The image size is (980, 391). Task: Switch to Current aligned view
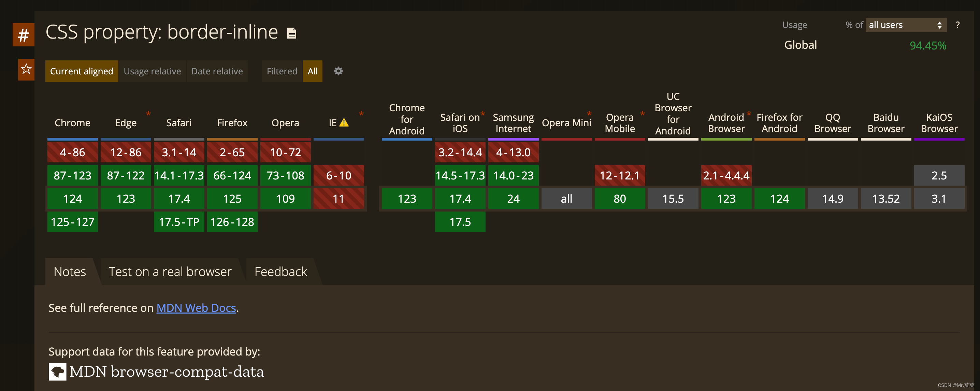point(82,71)
